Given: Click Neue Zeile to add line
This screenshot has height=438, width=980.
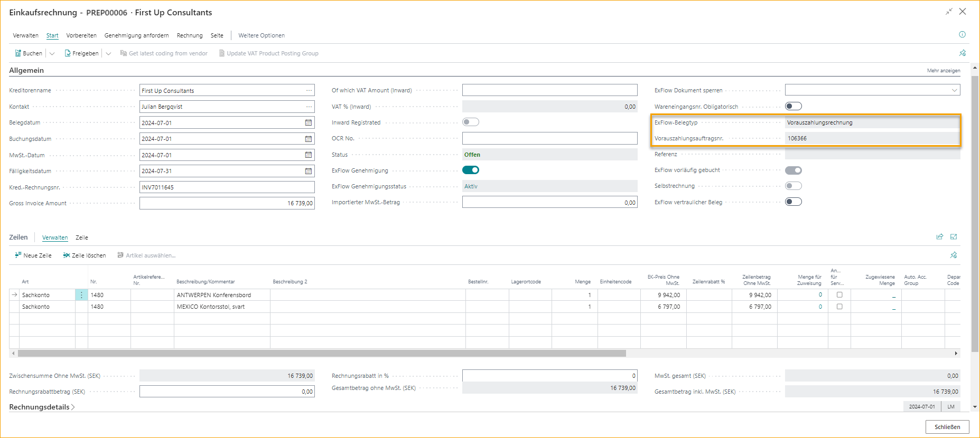Looking at the screenshot, I should [33, 255].
